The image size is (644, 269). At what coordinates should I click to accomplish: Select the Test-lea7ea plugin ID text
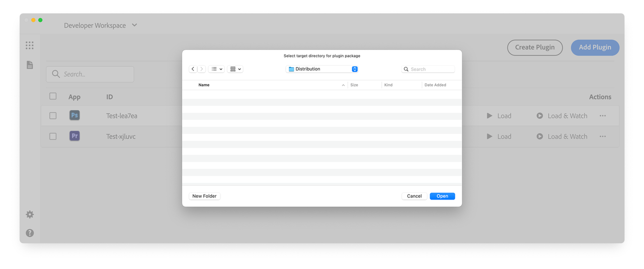(122, 116)
